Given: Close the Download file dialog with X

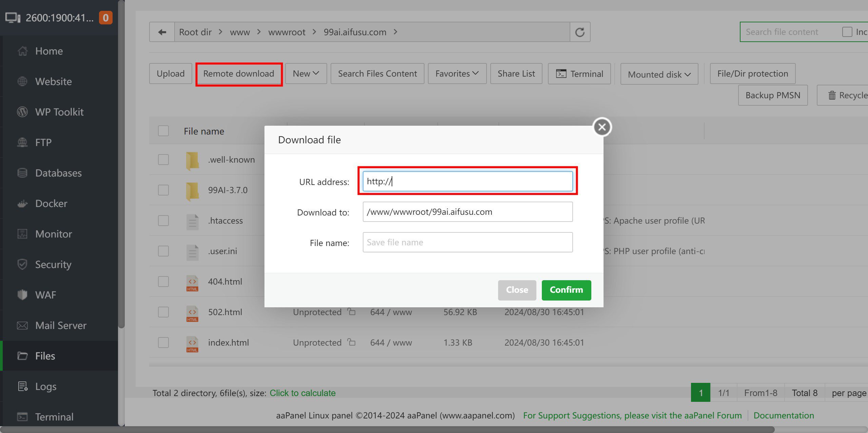Looking at the screenshot, I should click(602, 127).
